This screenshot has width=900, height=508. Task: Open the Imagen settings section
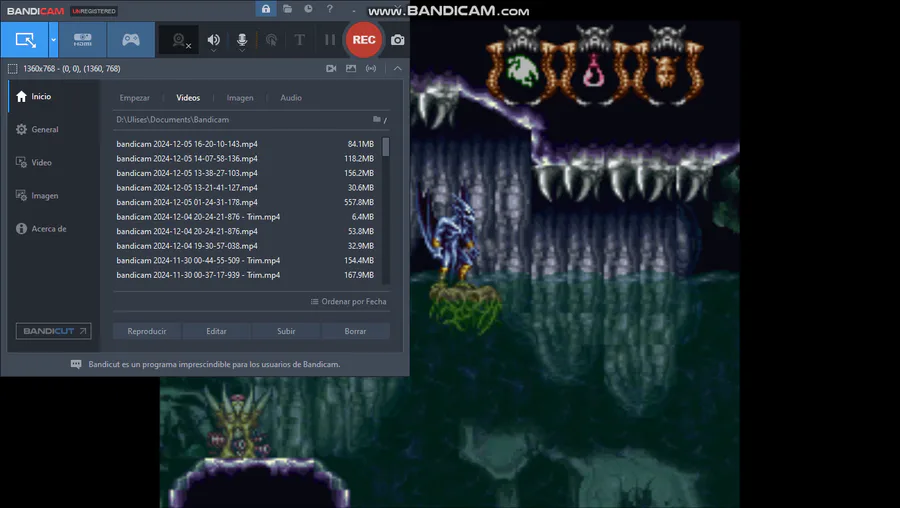point(53,196)
